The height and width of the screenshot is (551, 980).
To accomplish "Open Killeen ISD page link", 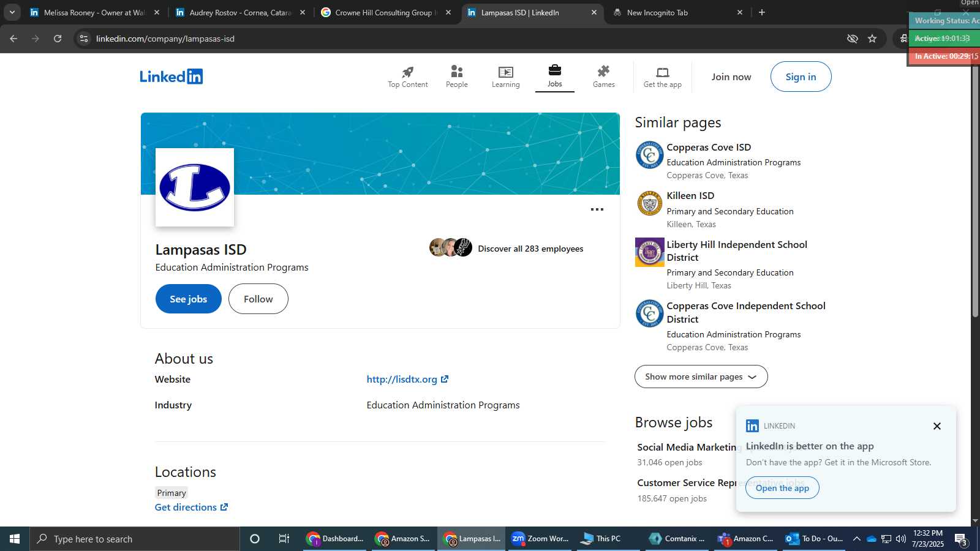I will click(690, 195).
